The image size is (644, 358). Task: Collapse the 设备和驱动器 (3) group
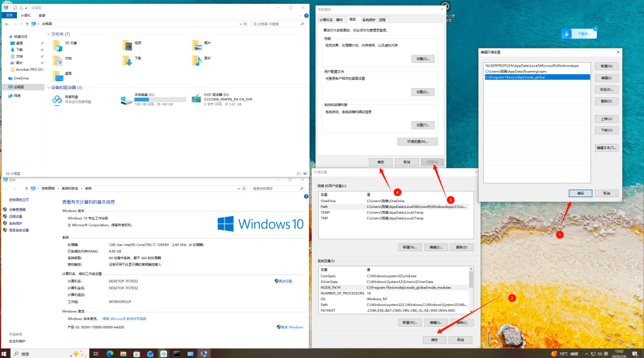[x=48, y=88]
